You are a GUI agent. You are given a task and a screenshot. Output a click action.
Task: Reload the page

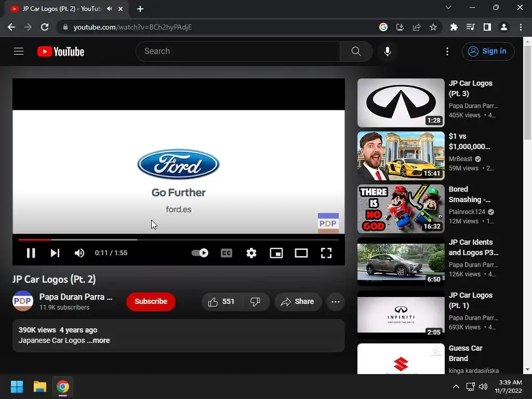[45, 27]
